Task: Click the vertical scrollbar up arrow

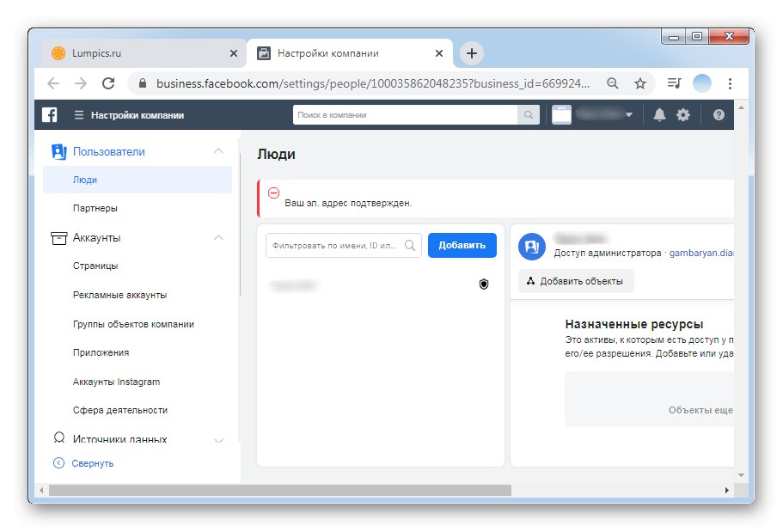Action: 741,107
